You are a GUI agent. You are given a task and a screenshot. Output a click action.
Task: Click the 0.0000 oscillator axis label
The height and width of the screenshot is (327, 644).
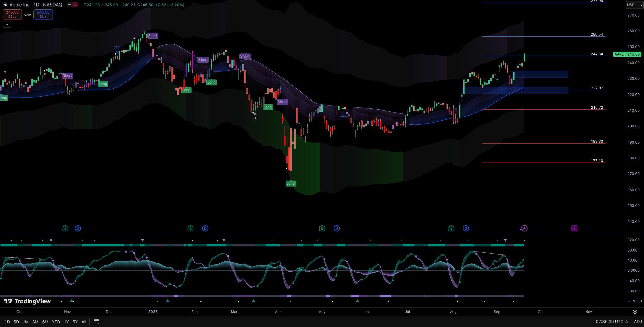point(633,270)
